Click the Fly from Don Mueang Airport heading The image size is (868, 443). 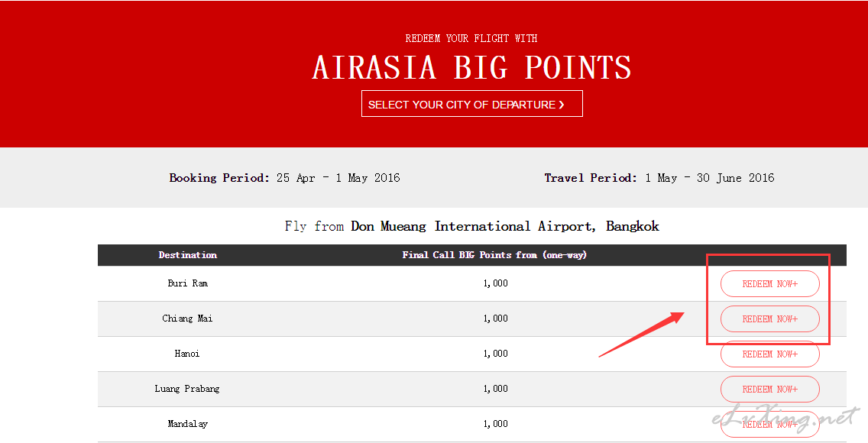click(x=472, y=226)
